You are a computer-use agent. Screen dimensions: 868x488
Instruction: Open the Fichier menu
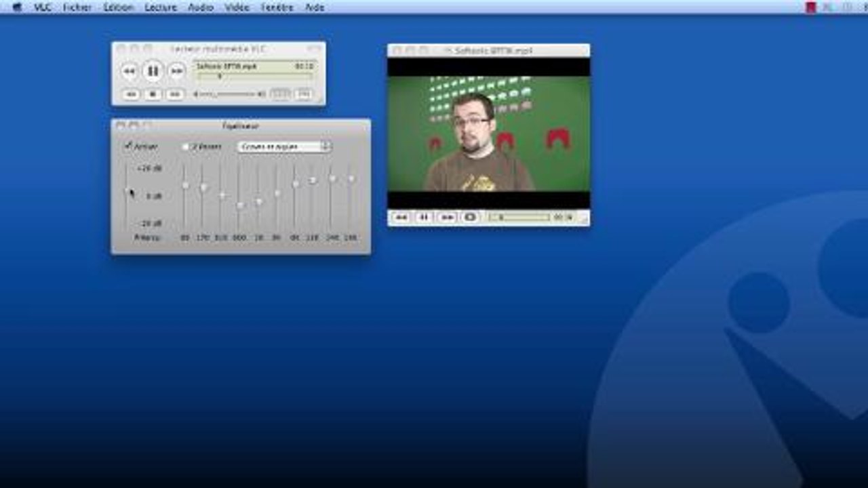77,7
